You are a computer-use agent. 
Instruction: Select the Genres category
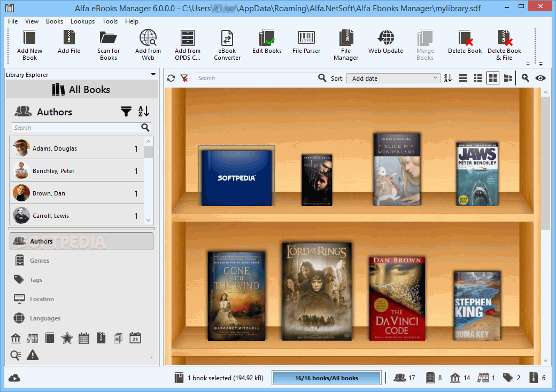click(40, 261)
